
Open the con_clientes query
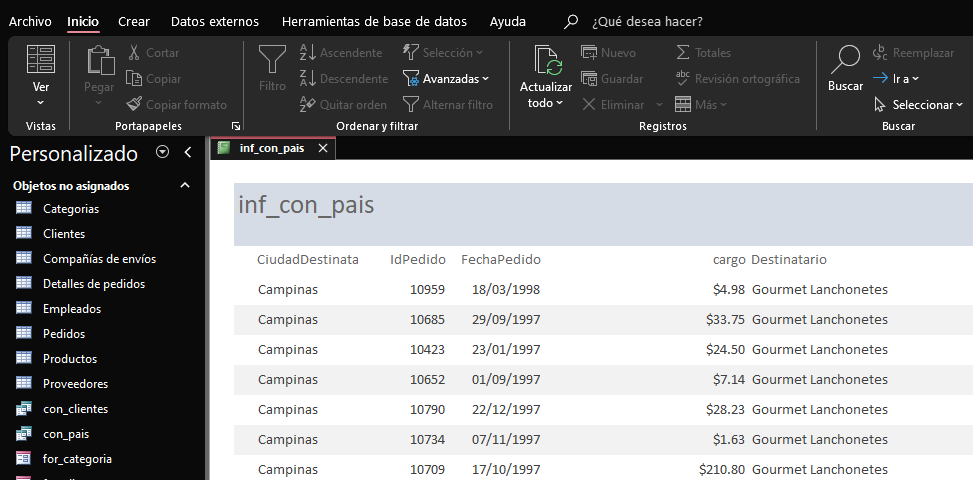pyautogui.click(x=75, y=409)
